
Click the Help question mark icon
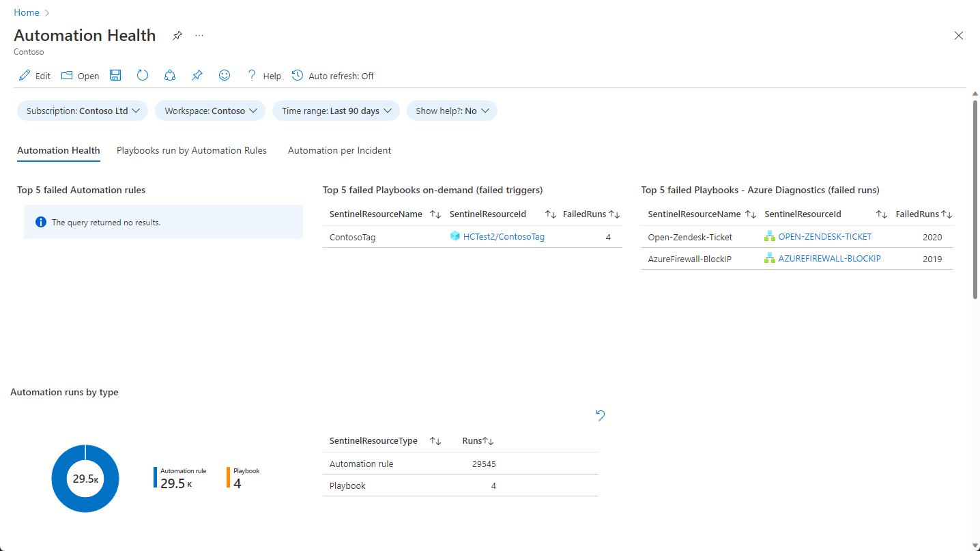point(252,75)
